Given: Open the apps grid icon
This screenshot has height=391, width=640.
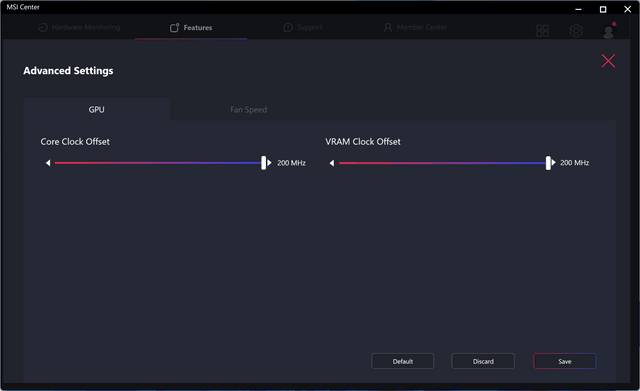Looking at the screenshot, I should [542, 31].
